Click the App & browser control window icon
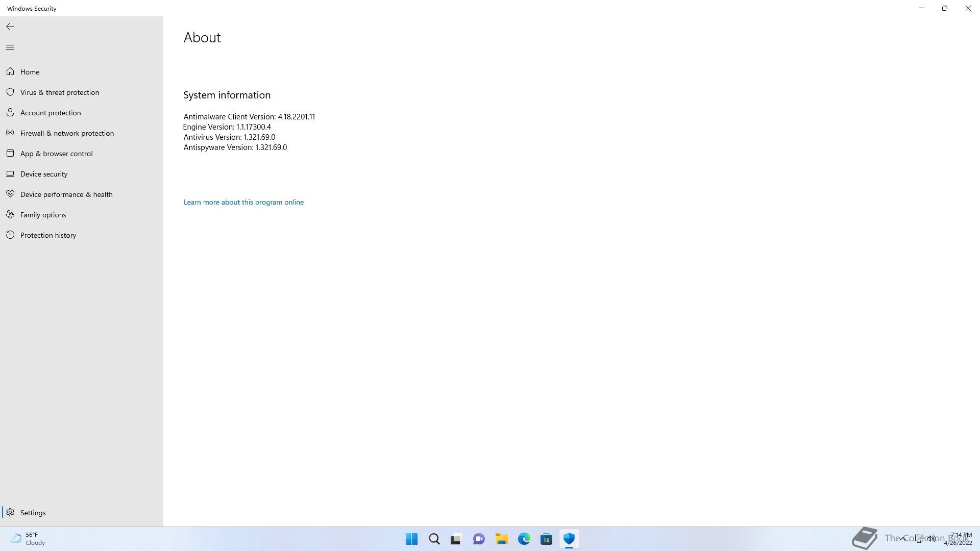Viewport: 980px width, 551px height. 10,154
